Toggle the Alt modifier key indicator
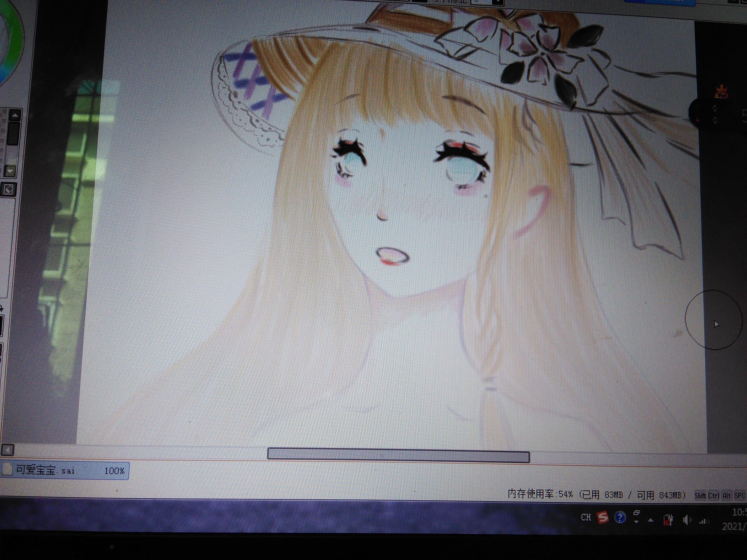The width and height of the screenshot is (747, 560). tap(726, 495)
